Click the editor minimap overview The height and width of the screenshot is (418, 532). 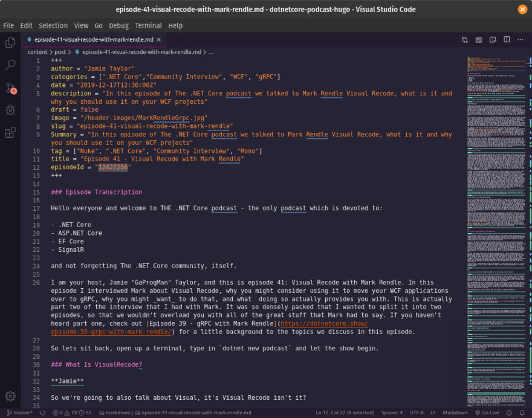pyautogui.click(x=496, y=231)
